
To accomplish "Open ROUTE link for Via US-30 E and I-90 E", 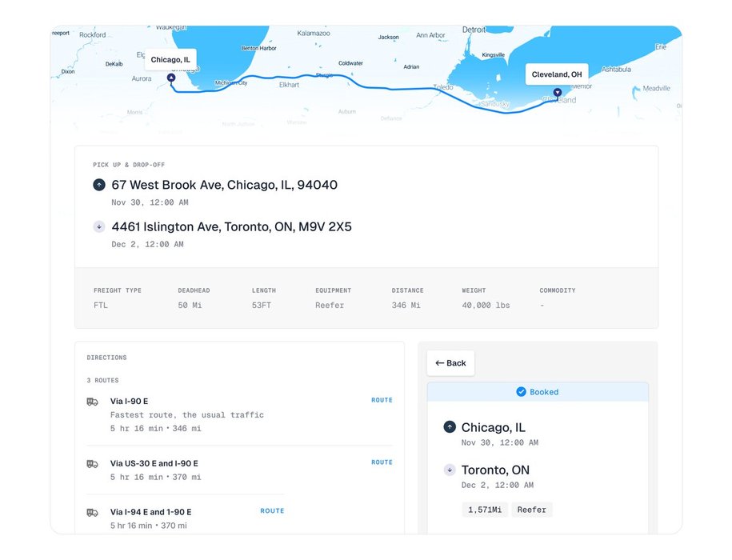I will pyautogui.click(x=382, y=462).
